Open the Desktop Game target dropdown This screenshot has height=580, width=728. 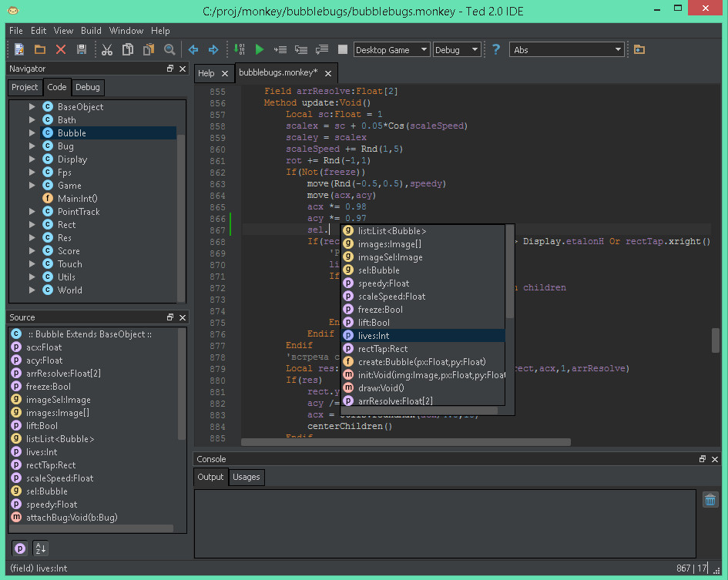pos(391,50)
